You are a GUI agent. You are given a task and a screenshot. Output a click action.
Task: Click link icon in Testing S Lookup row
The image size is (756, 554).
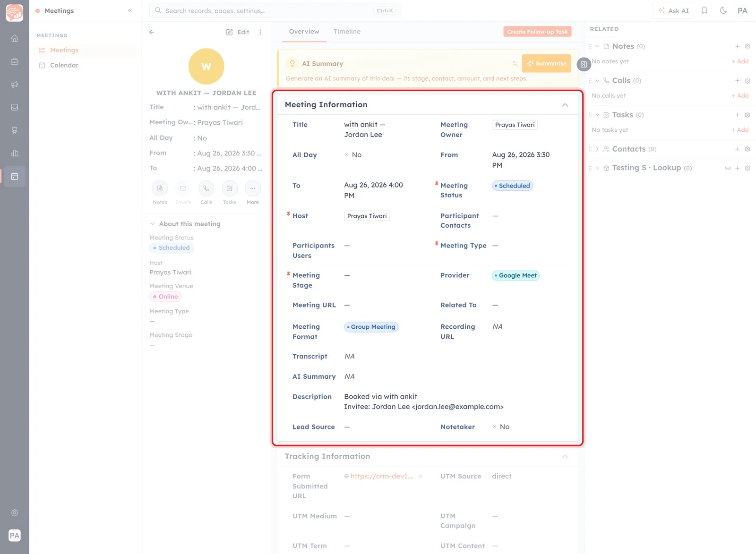(728, 168)
